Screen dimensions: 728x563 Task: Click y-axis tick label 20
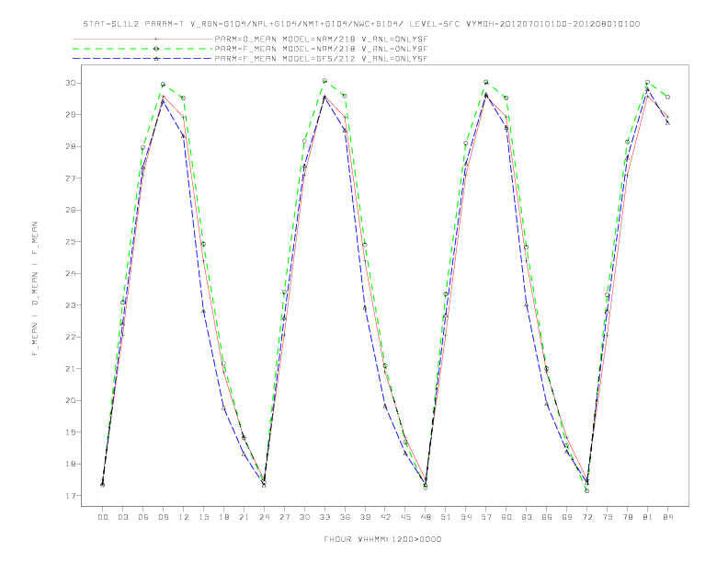pos(70,400)
